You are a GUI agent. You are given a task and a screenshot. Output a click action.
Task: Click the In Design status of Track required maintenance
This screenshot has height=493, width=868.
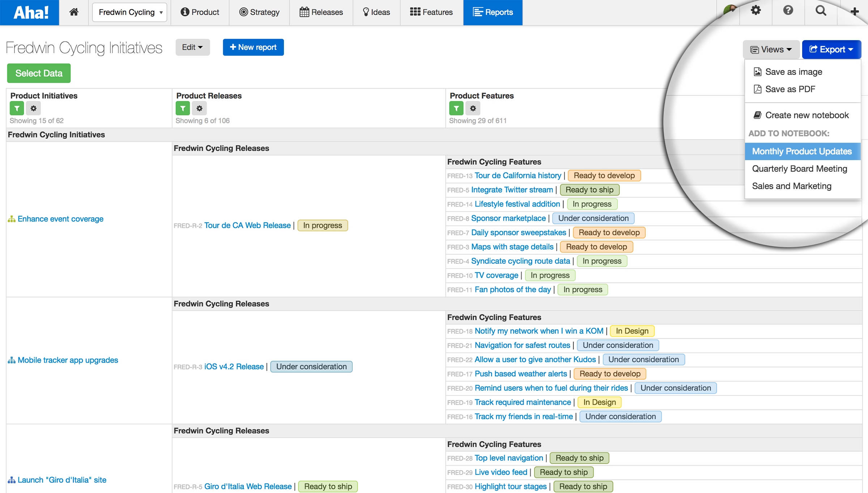coord(599,402)
